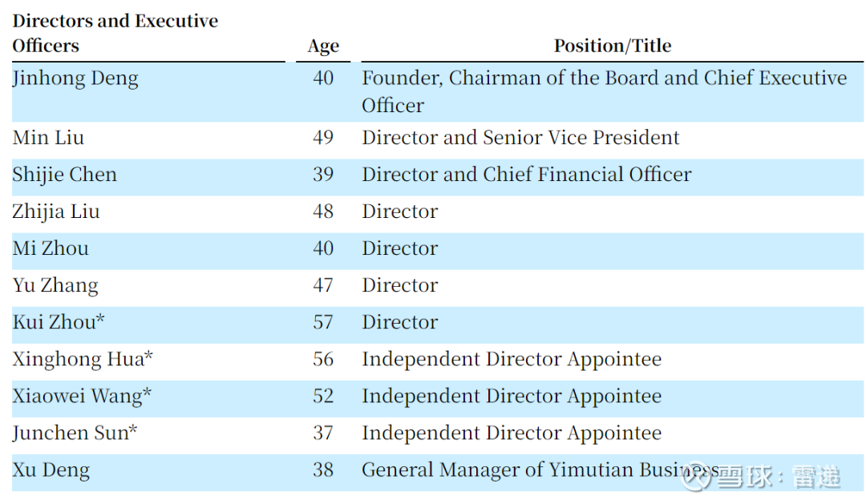Click the age 47 next to Yu Zhang

coord(323,285)
